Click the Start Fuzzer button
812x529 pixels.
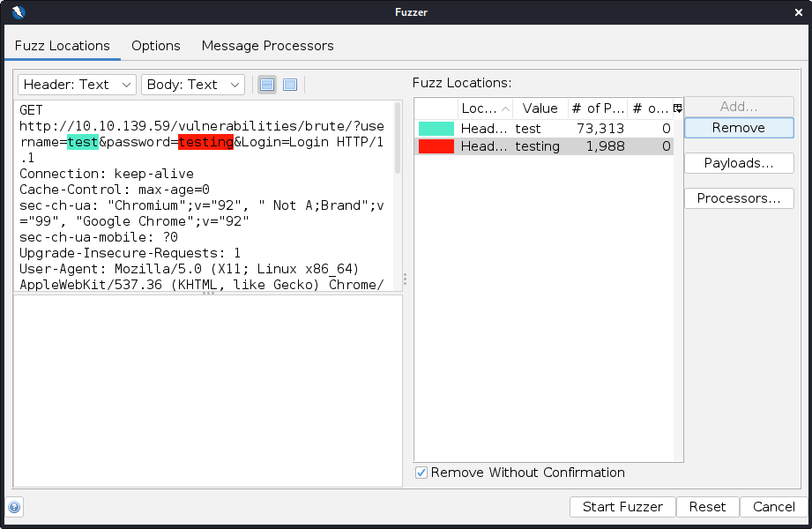(622, 507)
